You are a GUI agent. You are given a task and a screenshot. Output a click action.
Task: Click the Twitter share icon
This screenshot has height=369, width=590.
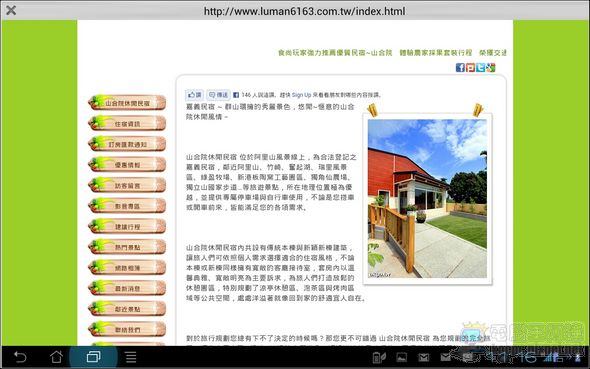click(481, 67)
